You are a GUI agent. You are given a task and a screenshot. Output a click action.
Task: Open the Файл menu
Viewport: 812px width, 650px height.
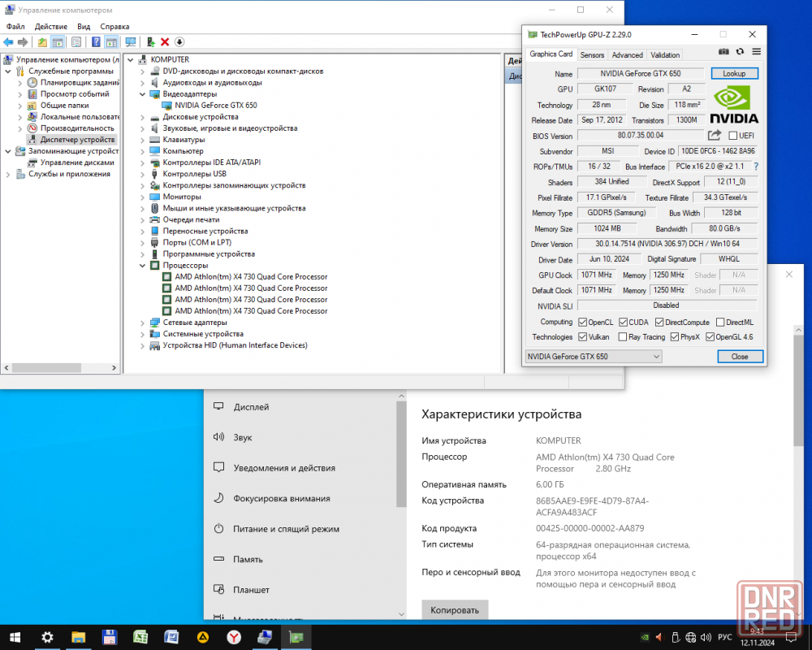click(15, 27)
